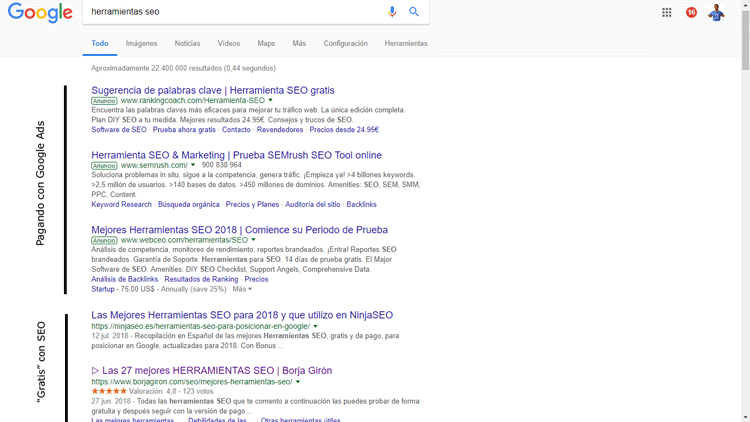Open NinjaSEO Mejores Herramientas result
The height and width of the screenshot is (422, 750).
pos(242,315)
